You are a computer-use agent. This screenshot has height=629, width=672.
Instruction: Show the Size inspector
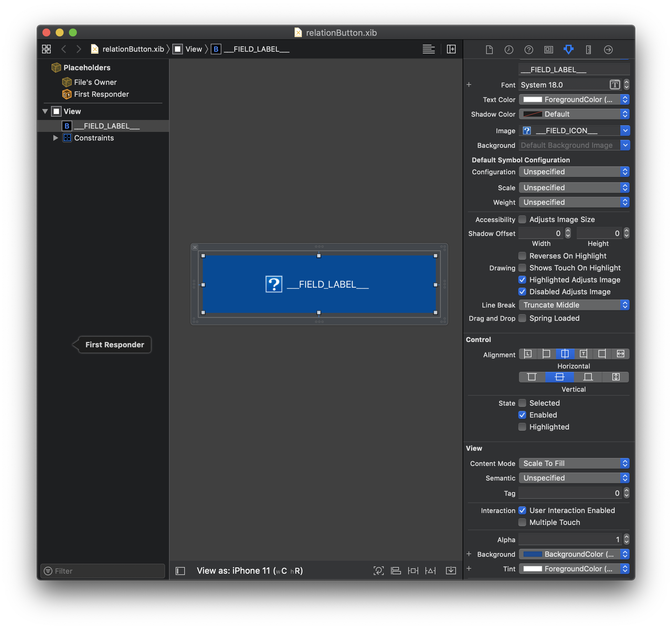(588, 50)
